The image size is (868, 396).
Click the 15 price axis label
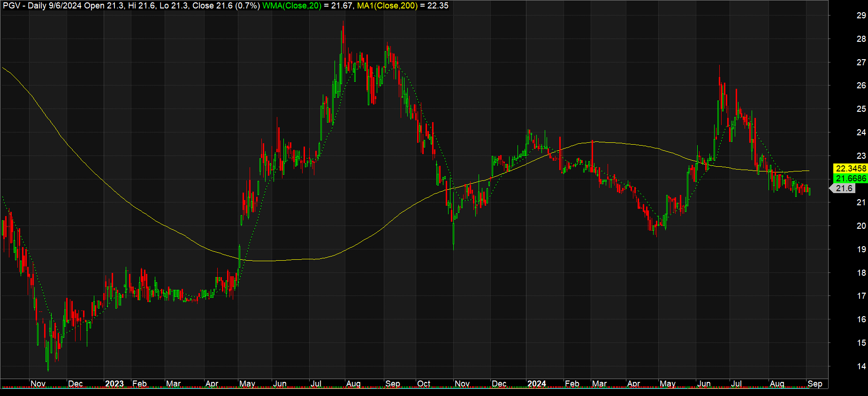tap(861, 342)
